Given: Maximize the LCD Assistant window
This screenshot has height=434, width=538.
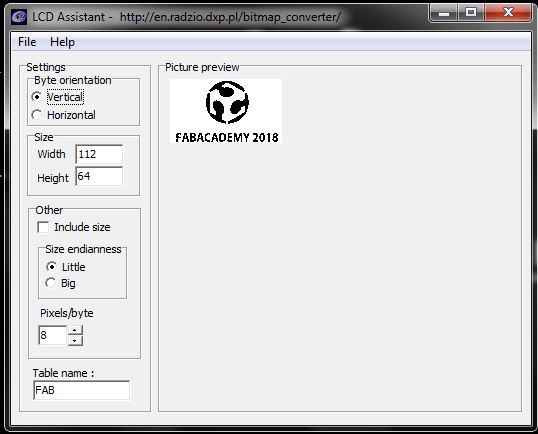Looking at the screenshot, I should tap(471, 13).
